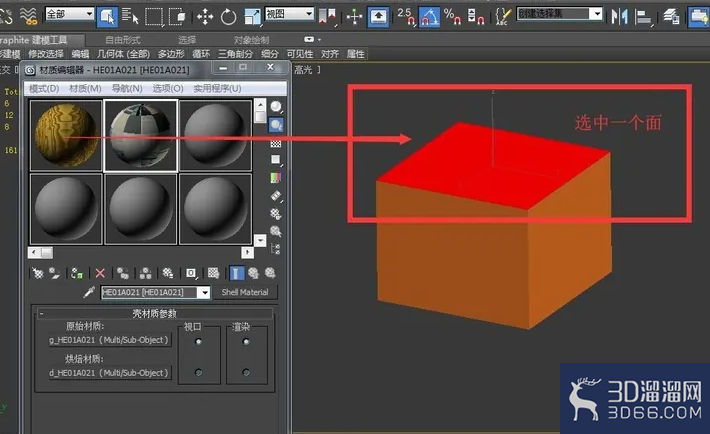Choose the Rectangular Selection Region tool
The width and height of the screenshot is (710, 434).
154,17
